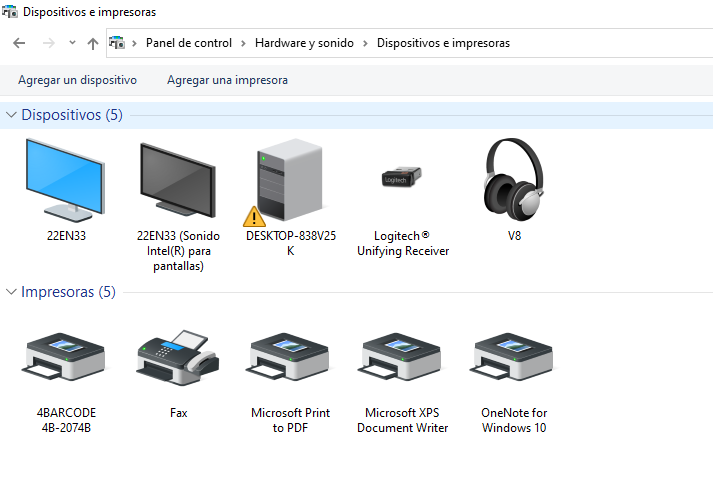Open the recent locations dropdown arrow
Viewport: 713px width, 484px height.
pyautogui.click(x=72, y=43)
